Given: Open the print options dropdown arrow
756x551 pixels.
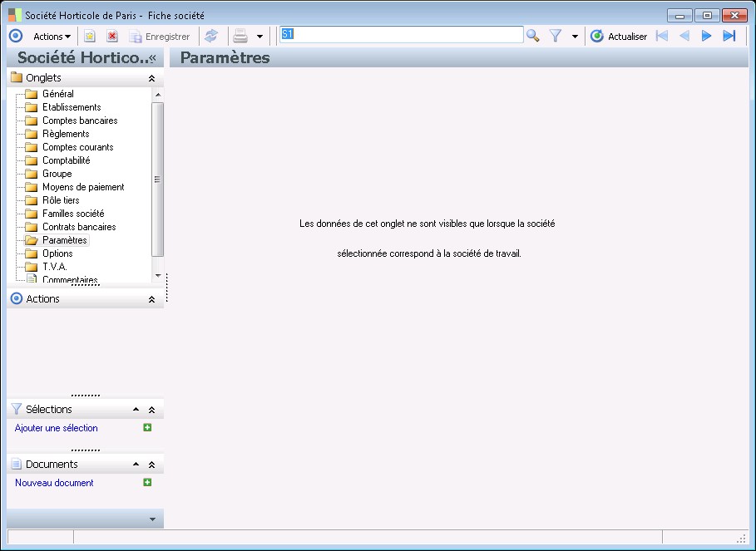Looking at the screenshot, I should [x=259, y=37].
